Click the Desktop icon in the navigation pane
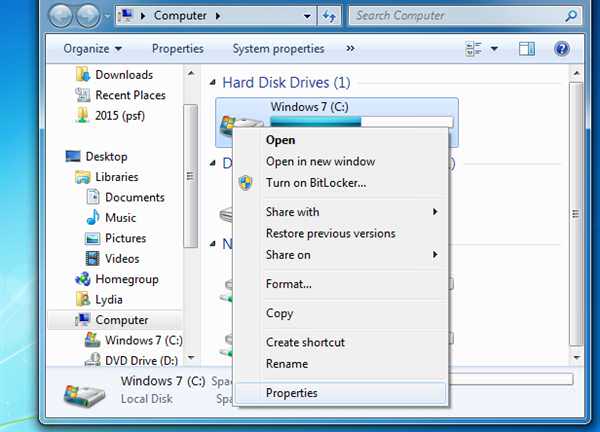600x432 pixels. 73,156
